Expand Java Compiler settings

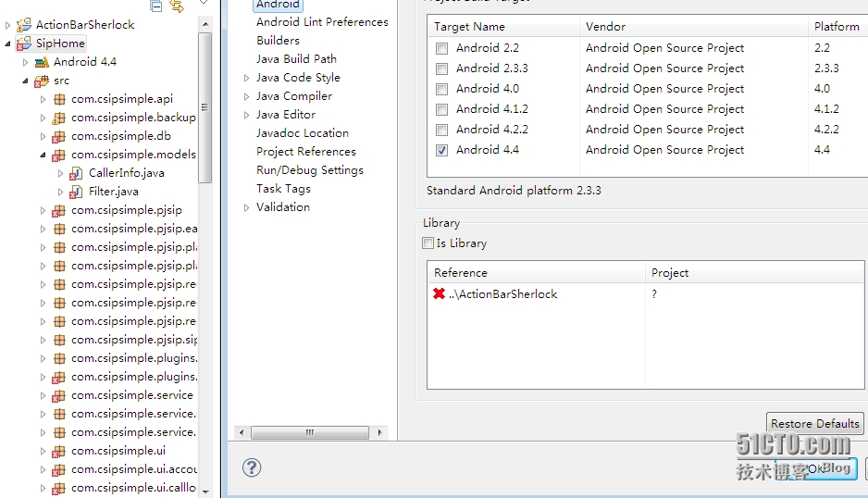click(x=246, y=96)
